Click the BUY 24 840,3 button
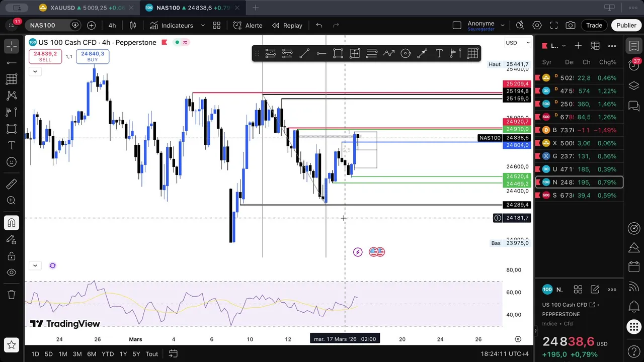The height and width of the screenshot is (362, 644). 93,56
